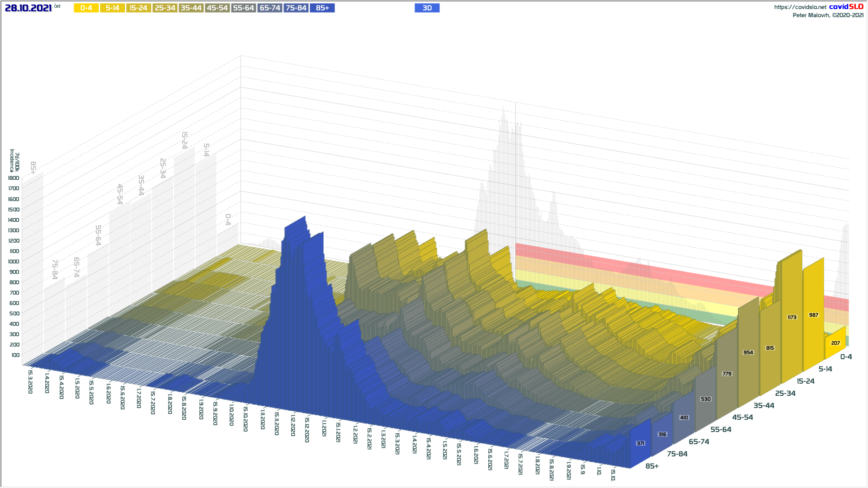
Task: Click the 1173 value label on the 15-24 bar
Action: [x=792, y=317]
